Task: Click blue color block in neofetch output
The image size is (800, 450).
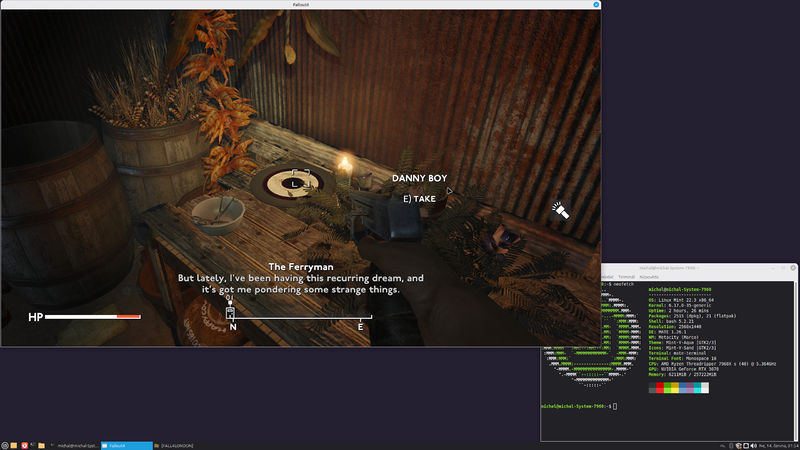Action: [x=682, y=388]
